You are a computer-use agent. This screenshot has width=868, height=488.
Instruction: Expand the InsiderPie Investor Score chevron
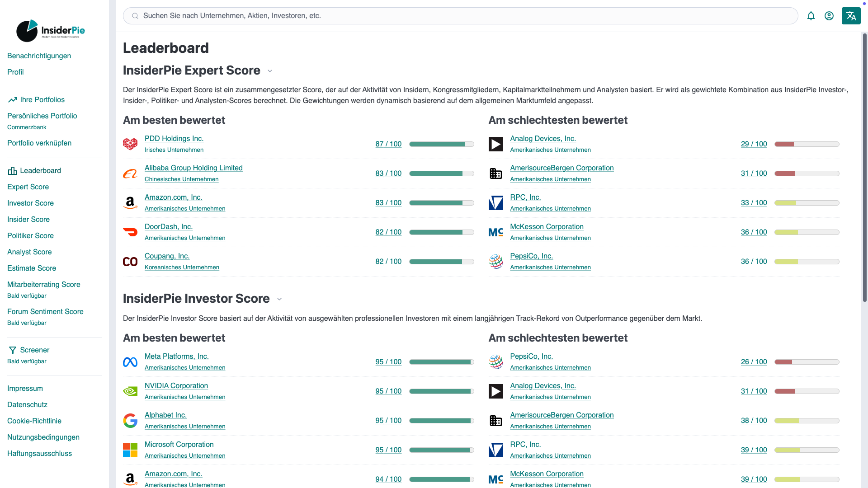[279, 299]
